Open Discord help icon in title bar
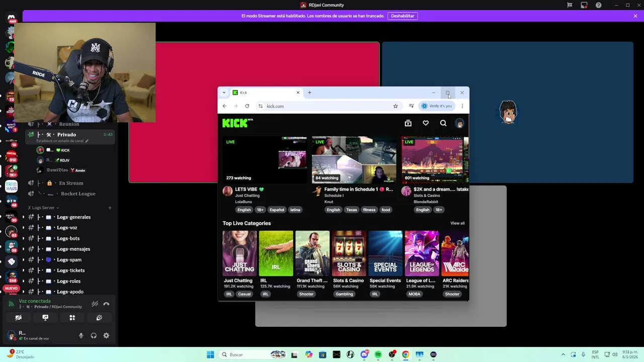Screen dimensions: 644x362 tap(599, 5)
